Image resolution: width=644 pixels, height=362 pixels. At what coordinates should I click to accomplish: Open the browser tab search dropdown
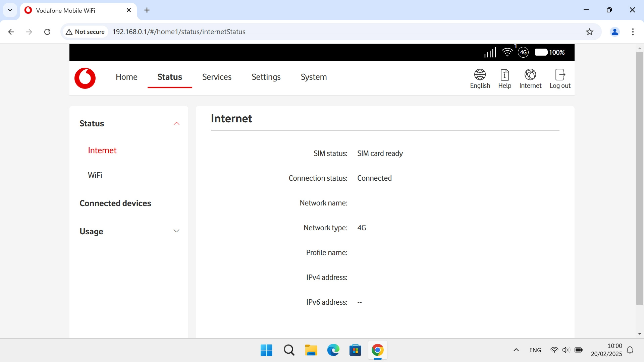click(x=10, y=10)
